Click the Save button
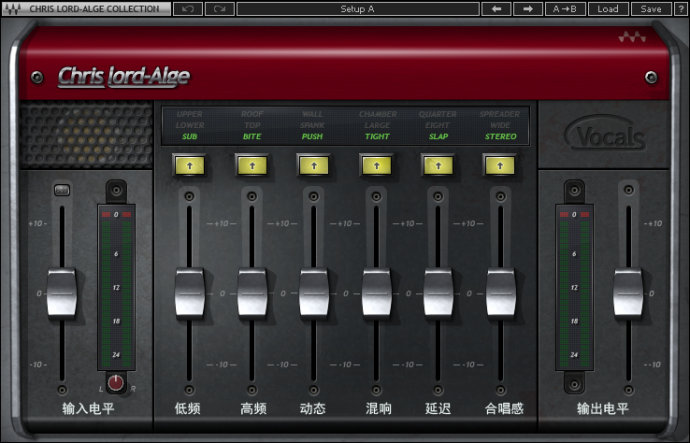The height and width of the screenshot is (443, 690). [651, 9]
